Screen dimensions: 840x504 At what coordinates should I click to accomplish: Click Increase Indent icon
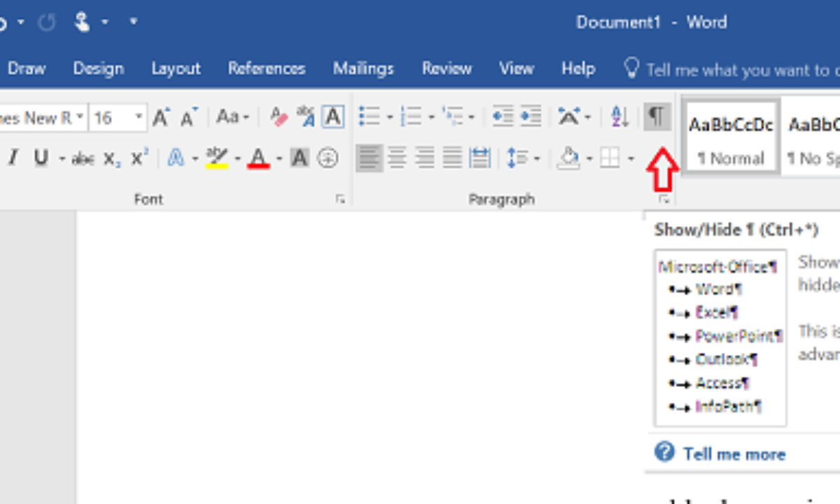[x=531, y=117]
